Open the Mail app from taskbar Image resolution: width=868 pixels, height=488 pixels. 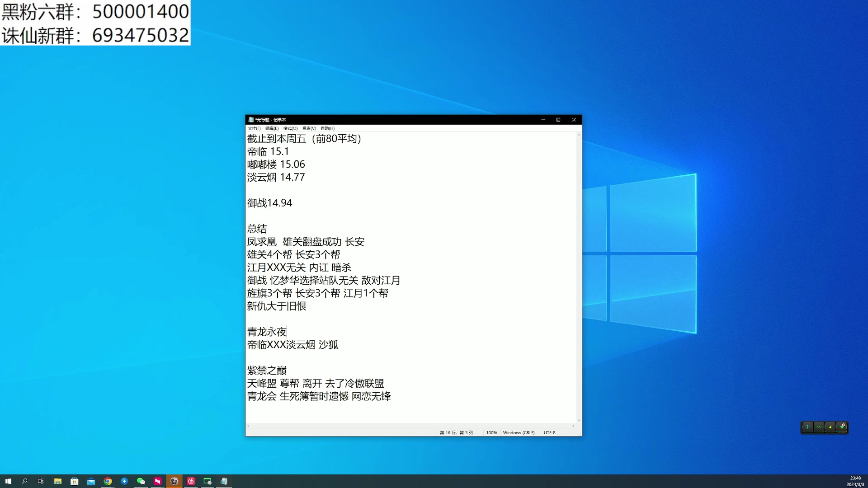tap(91, 481)
